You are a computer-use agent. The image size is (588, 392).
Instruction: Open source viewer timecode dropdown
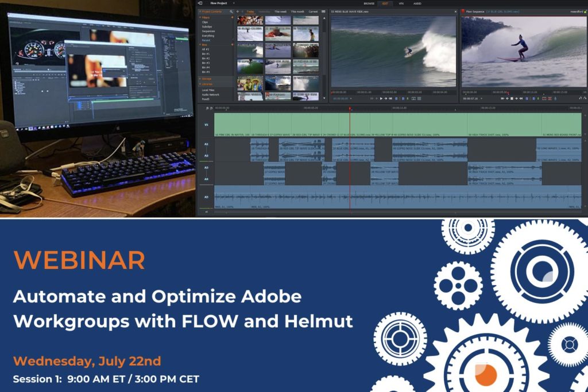(351, 99)
